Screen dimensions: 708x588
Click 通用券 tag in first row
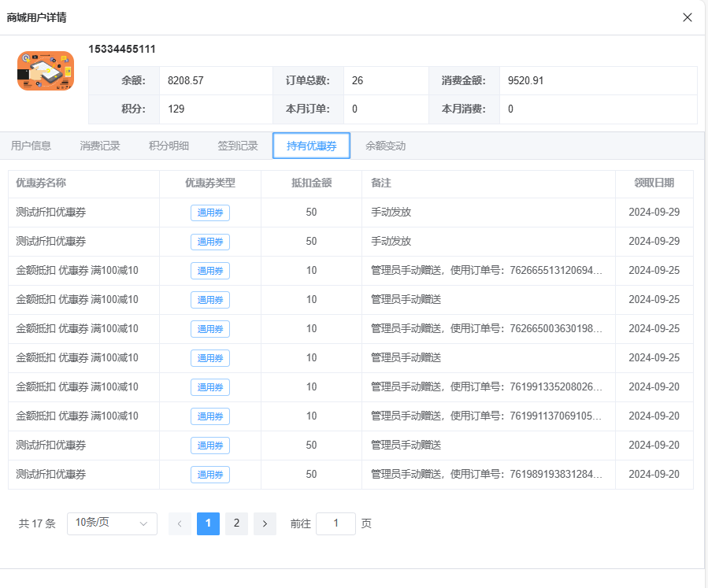click(210, 213)
